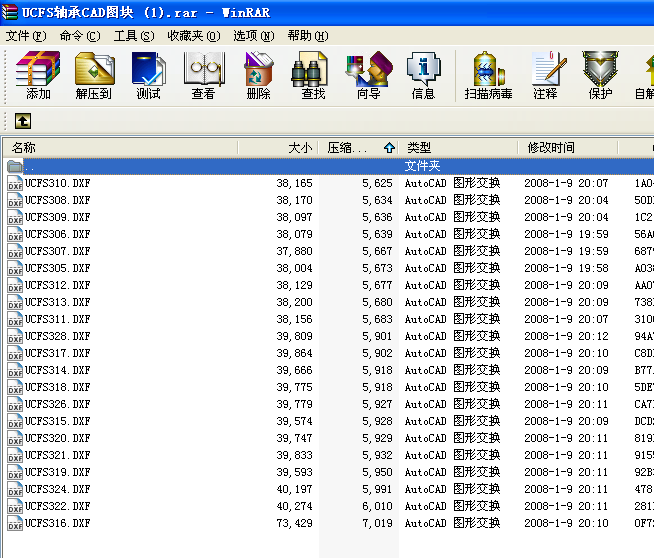
Task: Select file UCFS312.DXF
Action: tap(58, 285)
